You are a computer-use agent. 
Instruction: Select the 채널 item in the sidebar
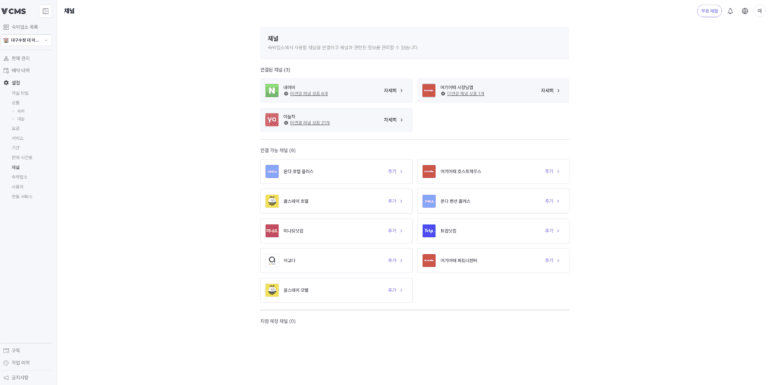(16, 168)
